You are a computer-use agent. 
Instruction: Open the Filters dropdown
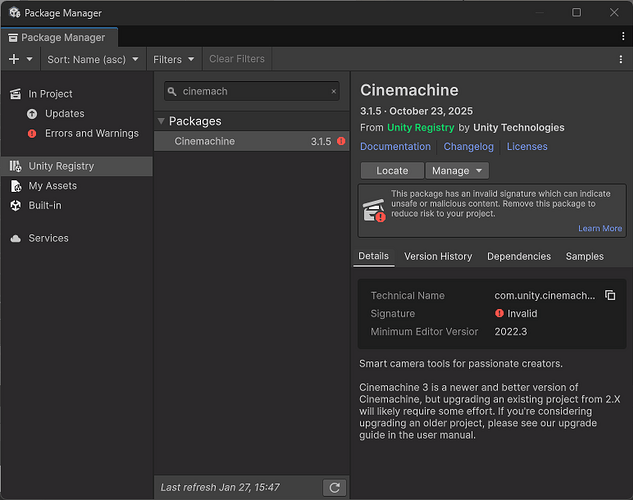[173, 59]
